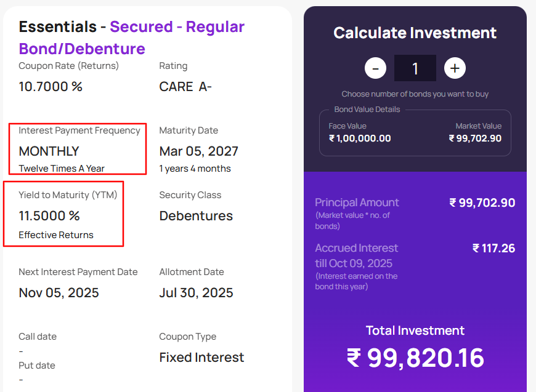Click the Fixed Interest coupon type

tap(201, 358)
